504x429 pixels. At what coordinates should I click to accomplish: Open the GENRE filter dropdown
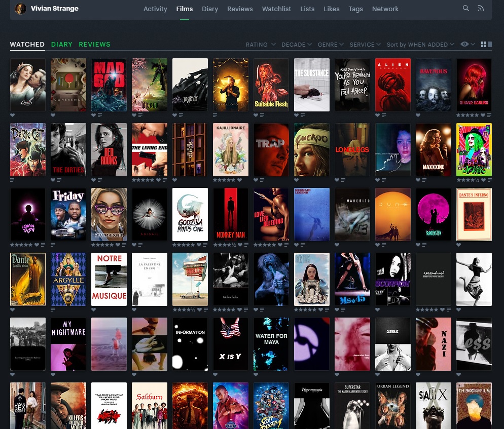coord(331,45)
